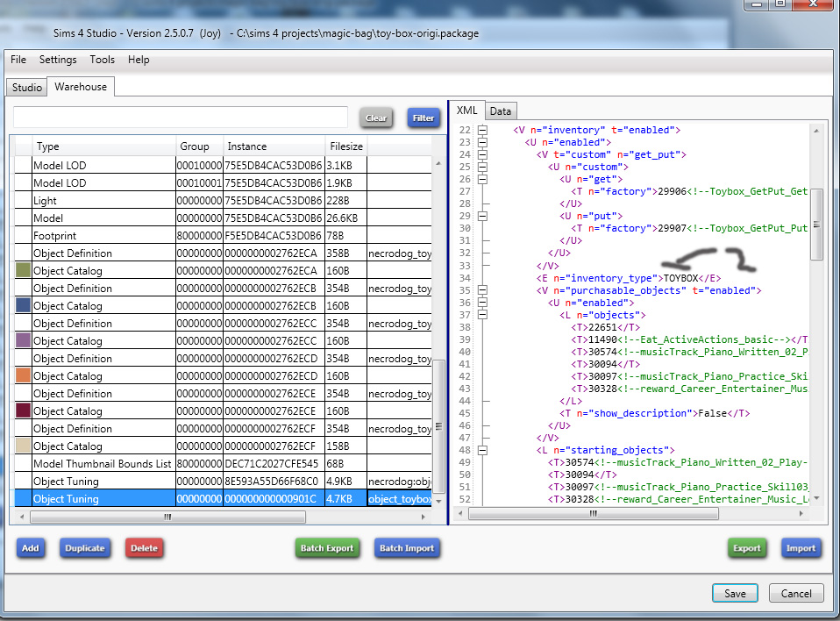Viewport: 840px width, 621px height.
Task: Click the green Export button
Action: coord(746,548)
